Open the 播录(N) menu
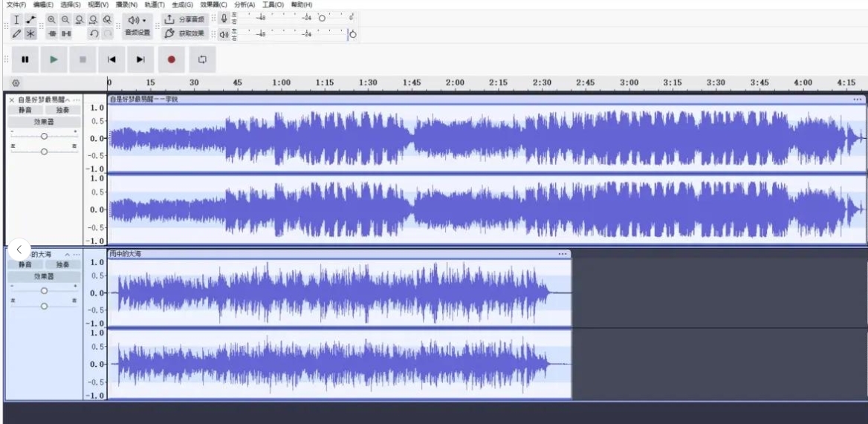Screen dimensions: 868x424 [x=126, y=4]
